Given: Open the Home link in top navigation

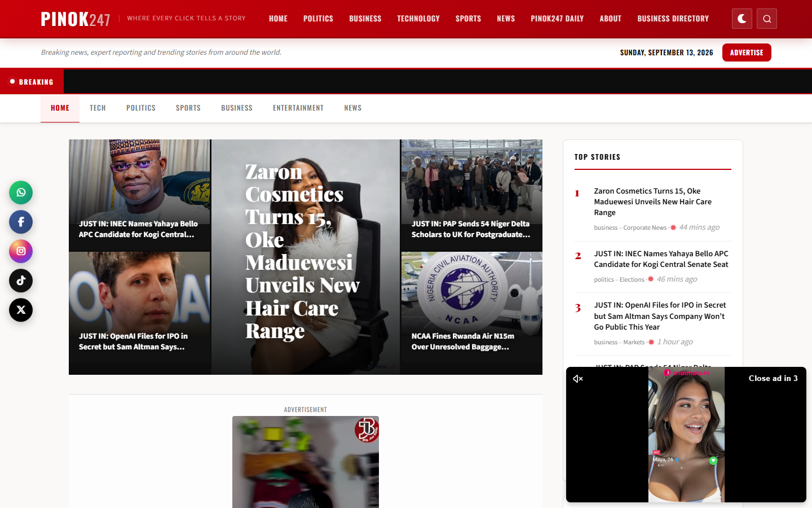Looking at the screenshot, I should pyautogui.click(x=278, y=19).
